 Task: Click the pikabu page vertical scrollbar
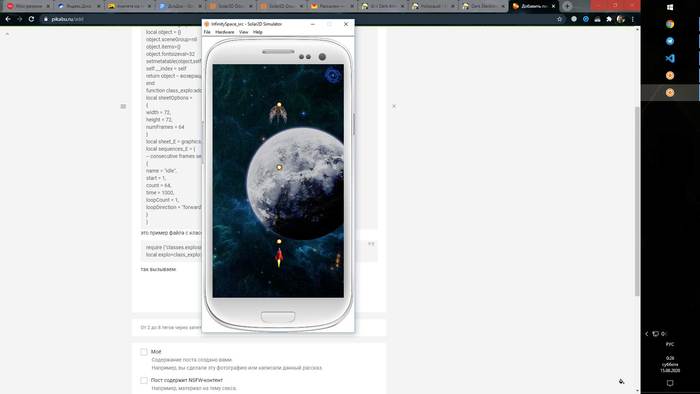637,201
